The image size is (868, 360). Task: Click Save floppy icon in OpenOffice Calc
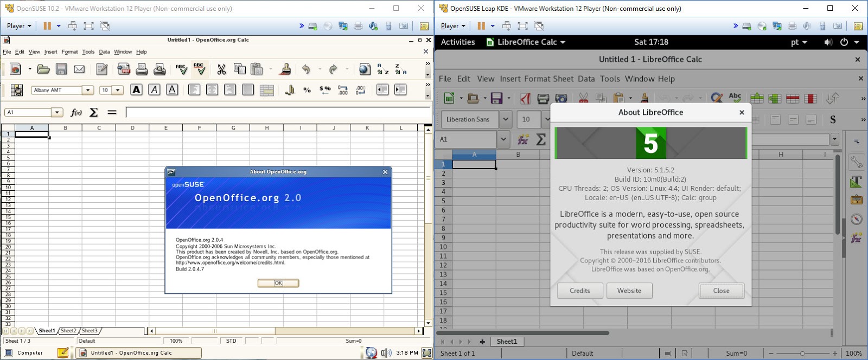point(61,69)
